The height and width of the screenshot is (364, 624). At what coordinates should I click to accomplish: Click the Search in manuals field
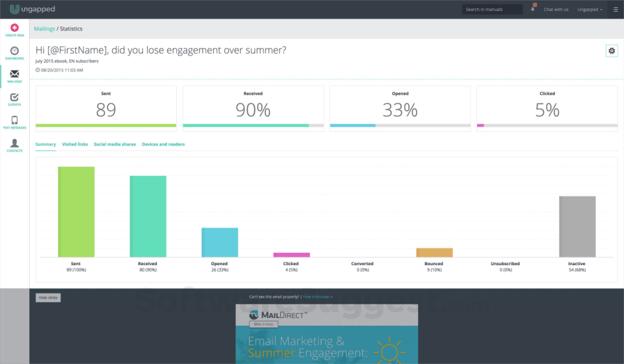[492, 9]
